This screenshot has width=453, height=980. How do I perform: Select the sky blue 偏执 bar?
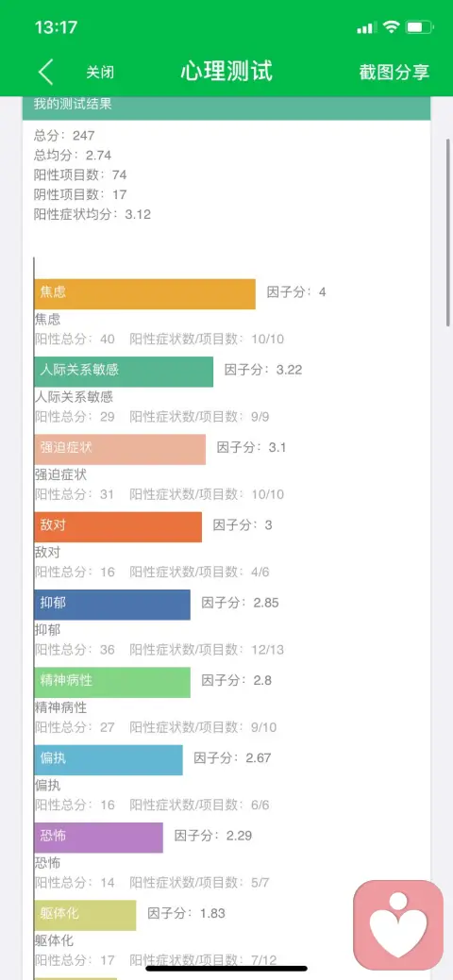pos(109,760)
